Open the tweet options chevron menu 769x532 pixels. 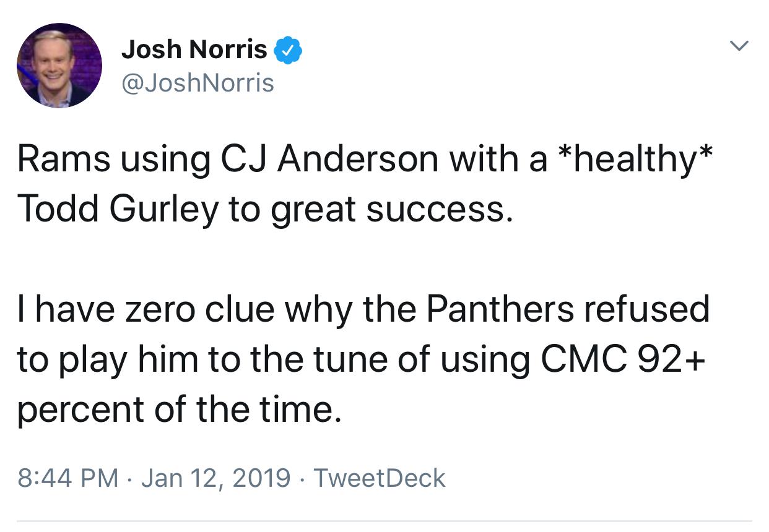tap(739, 46)
